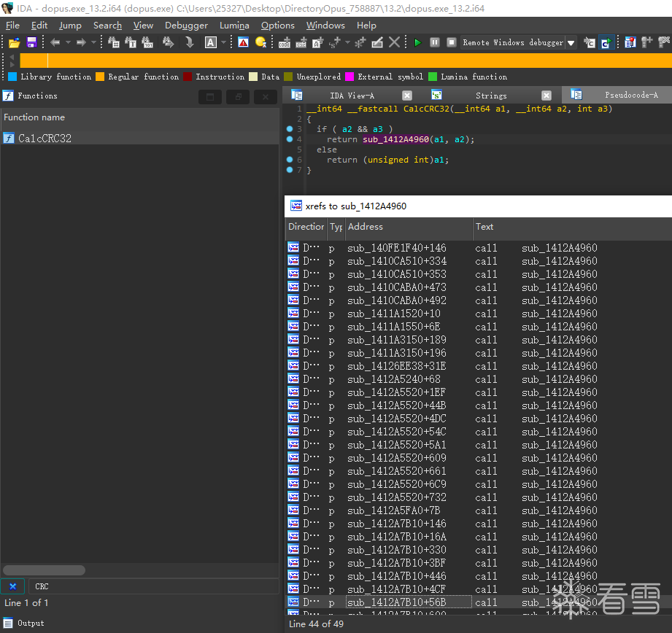672x633 pixels.
Task: Open the Remote Windows debugger dropdown
Action: tap(571, 43)
